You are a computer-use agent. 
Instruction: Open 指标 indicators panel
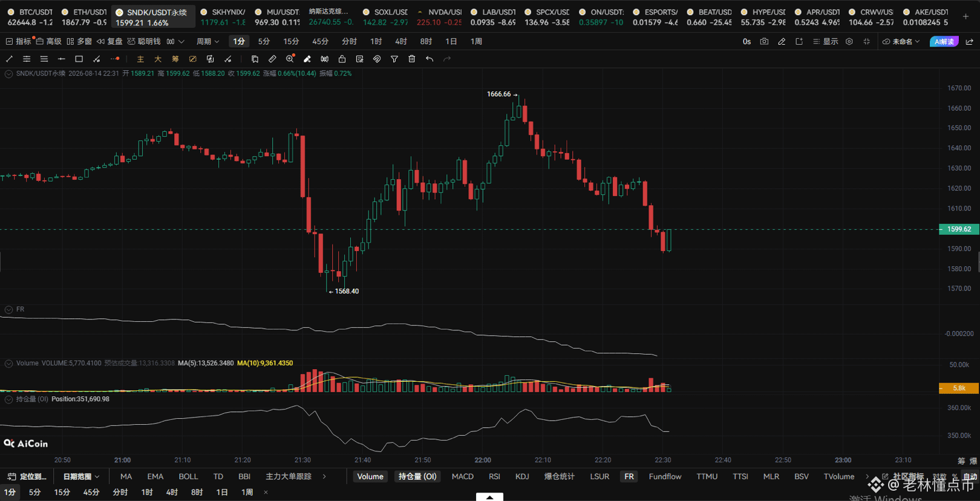click(x=18, y=42)
